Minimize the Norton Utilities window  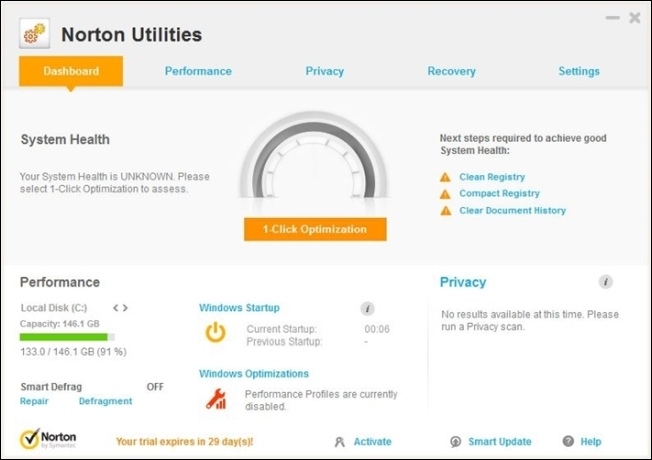click(612, 18)
